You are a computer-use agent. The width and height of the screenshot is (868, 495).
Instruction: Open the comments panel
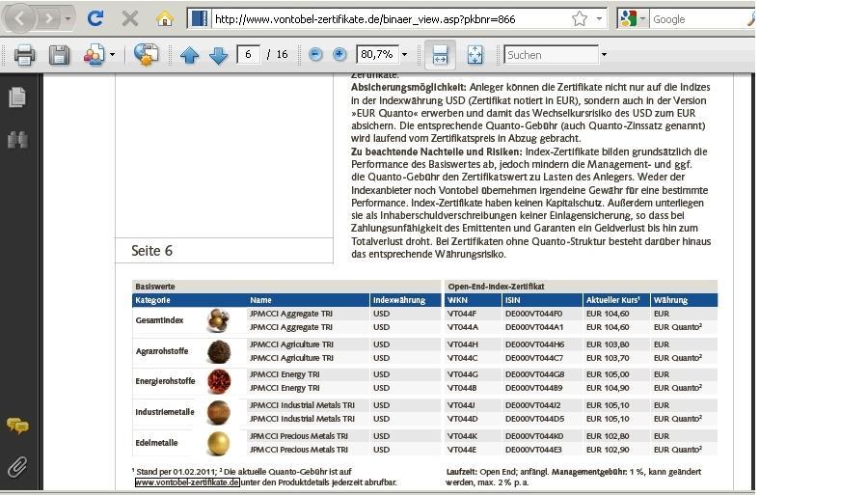point(17,426)
